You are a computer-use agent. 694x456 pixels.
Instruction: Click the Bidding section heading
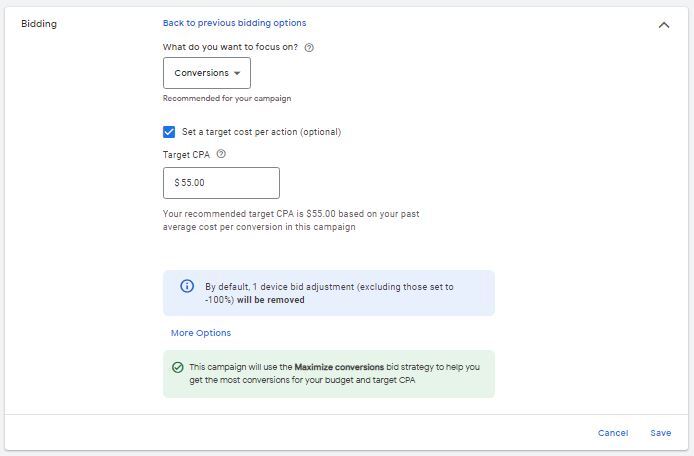click(x=39, y=24)
